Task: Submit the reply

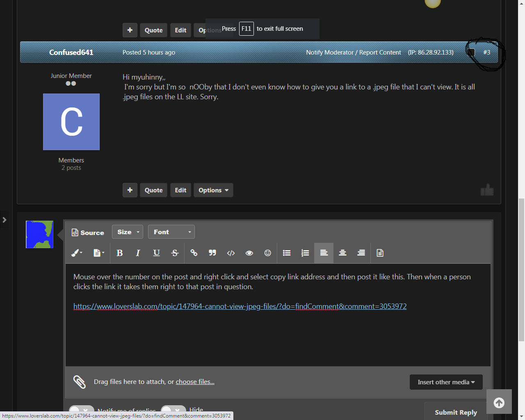Action: click(x=456, y=412)
